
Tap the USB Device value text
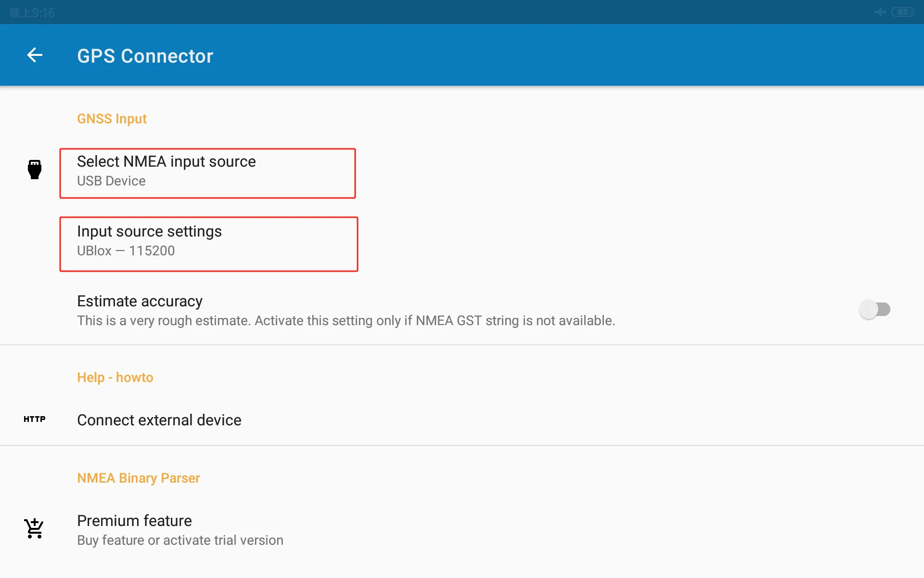tap(111, 181)
